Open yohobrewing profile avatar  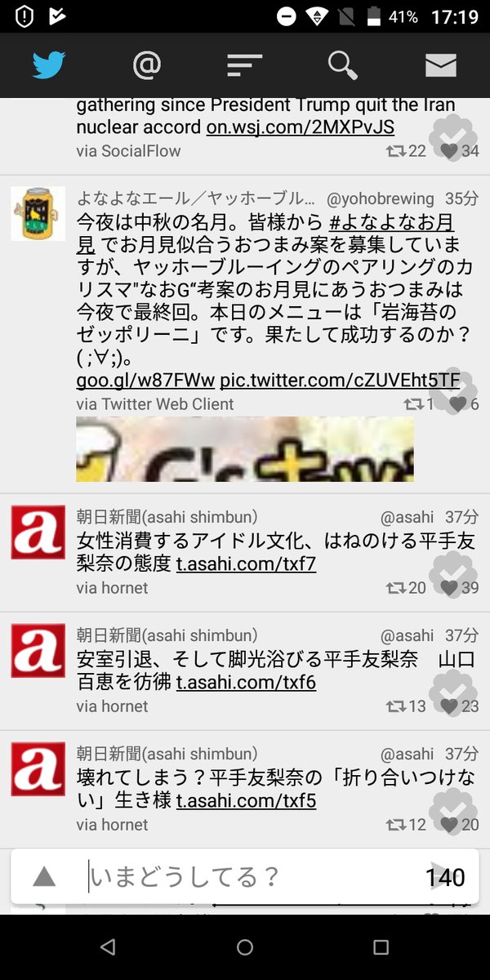pos(38,213)
